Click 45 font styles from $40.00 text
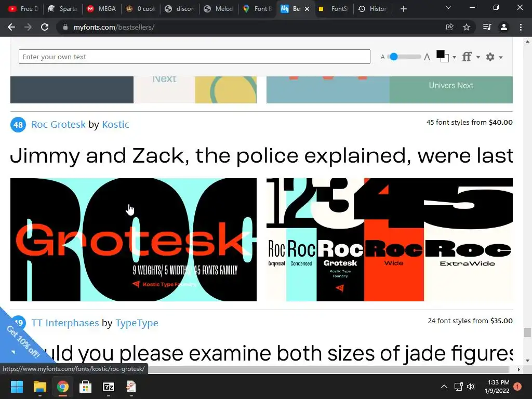 [469, 122]
